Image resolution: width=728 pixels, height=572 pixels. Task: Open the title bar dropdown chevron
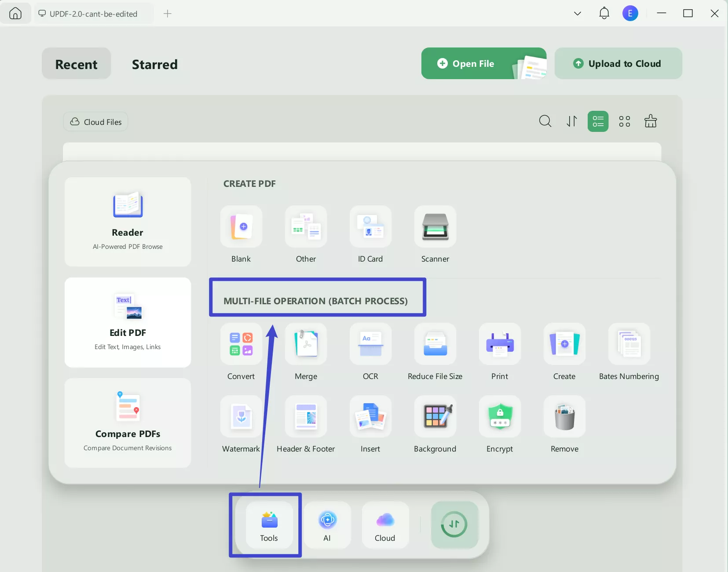[x=577, y=13]
